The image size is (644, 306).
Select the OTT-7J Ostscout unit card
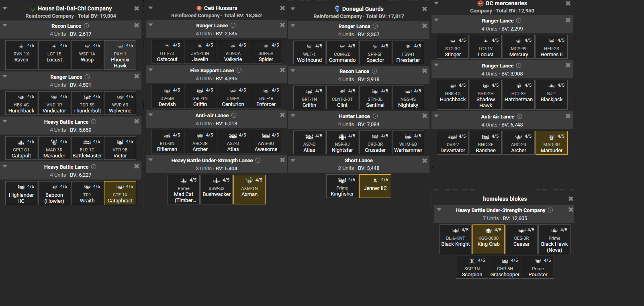(167, 52)
